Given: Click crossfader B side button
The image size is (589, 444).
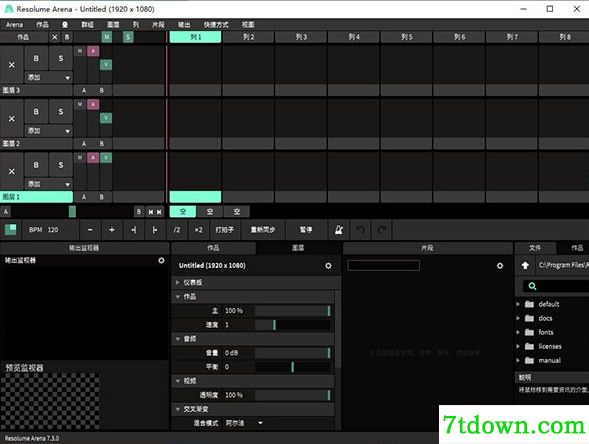Looking at the screenshot, I should click(x=139, y=212).
